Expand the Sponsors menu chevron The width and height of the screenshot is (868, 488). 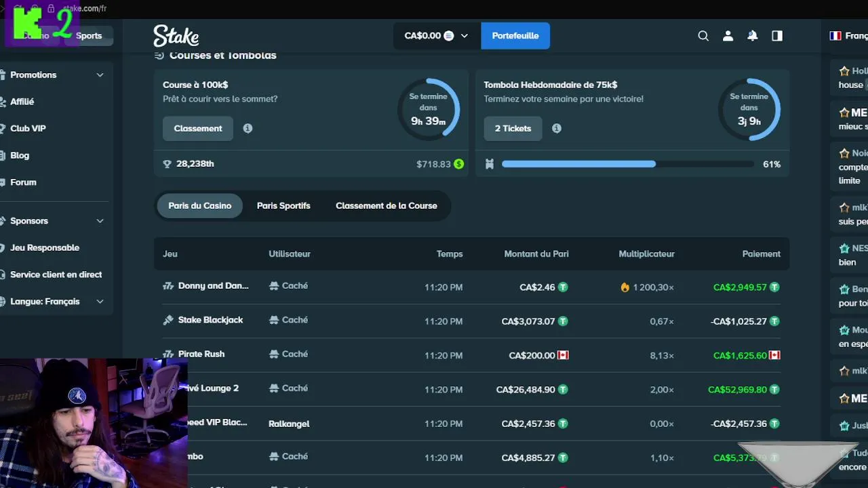pyautogui.click(x=100, y=221)
